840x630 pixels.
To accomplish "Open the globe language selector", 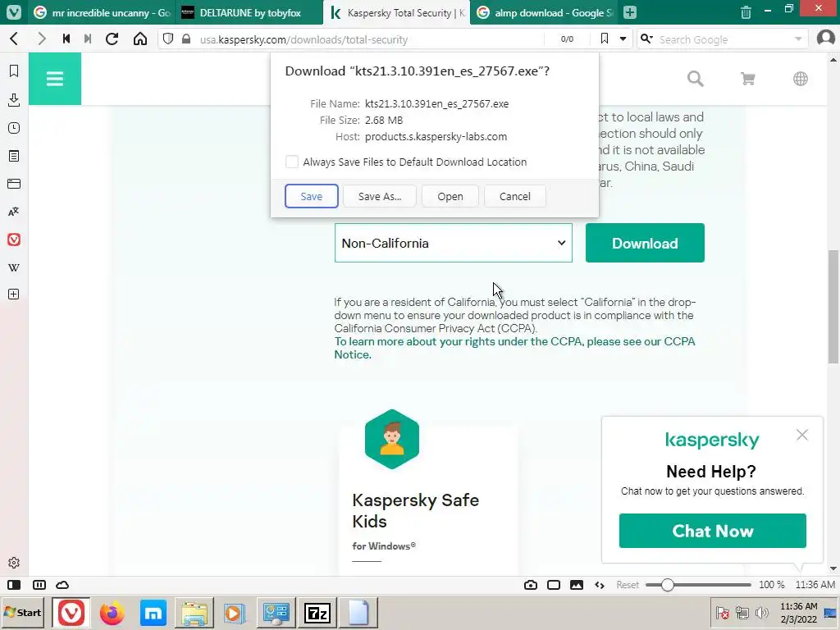I will [801, 79].
